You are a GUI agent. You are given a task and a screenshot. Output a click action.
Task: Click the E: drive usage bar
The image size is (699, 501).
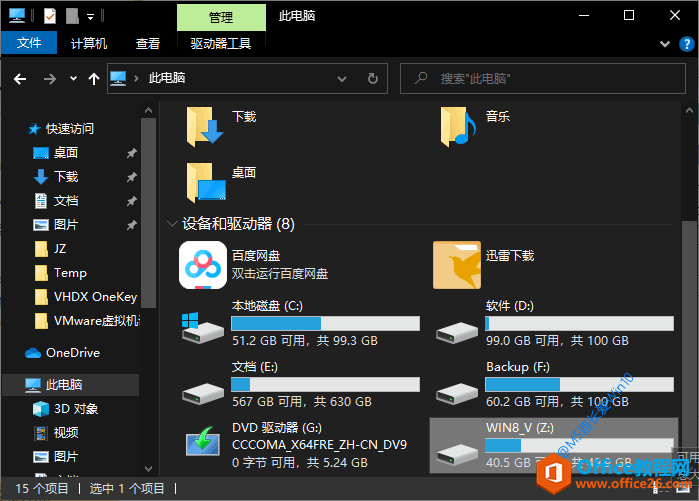(325, 385)
